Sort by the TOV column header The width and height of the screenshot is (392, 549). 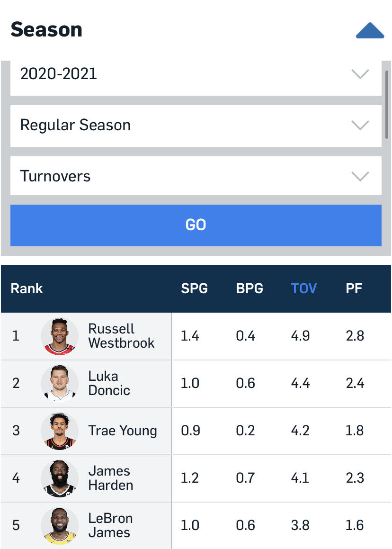click(x=303, y=288)
